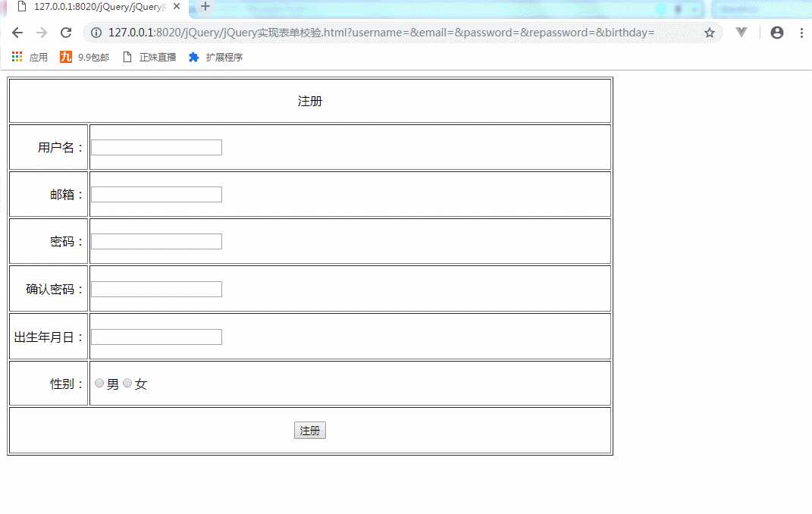Image resolution: width=812 pixels, height=514 pixels.
Task: Bookmark this page with the star icon
Action: (x=710, y=33)
